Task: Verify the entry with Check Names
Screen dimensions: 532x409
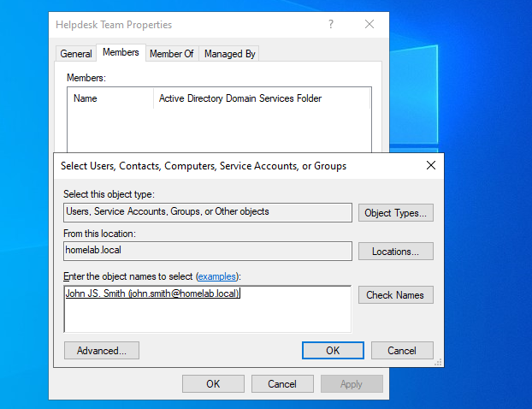Action: click(396, 294)
